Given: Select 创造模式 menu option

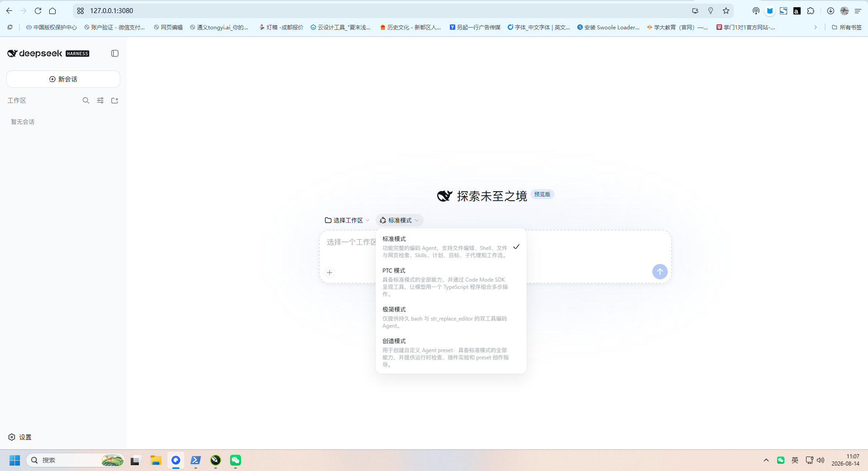Looking at the screenshot, I should click(x=451, y=353).
